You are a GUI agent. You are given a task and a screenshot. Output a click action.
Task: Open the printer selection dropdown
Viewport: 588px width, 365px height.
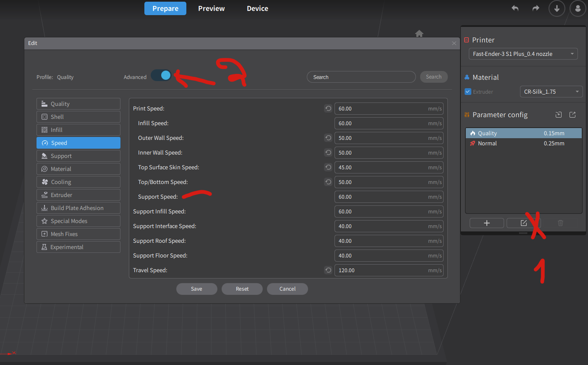(x=523, y=54)
